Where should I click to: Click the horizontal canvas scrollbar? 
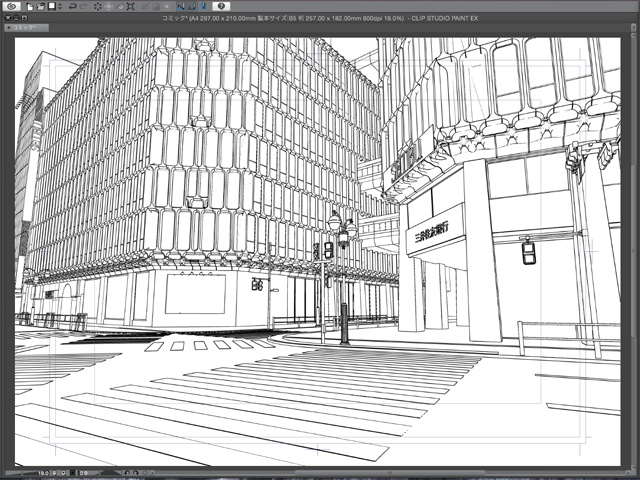[x=392, y=473]
